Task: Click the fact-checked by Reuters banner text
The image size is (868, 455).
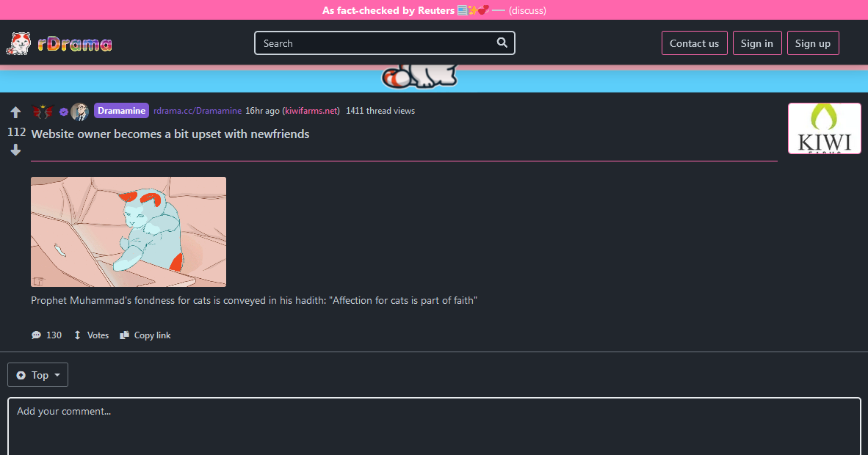Action: tap(388, 10)
